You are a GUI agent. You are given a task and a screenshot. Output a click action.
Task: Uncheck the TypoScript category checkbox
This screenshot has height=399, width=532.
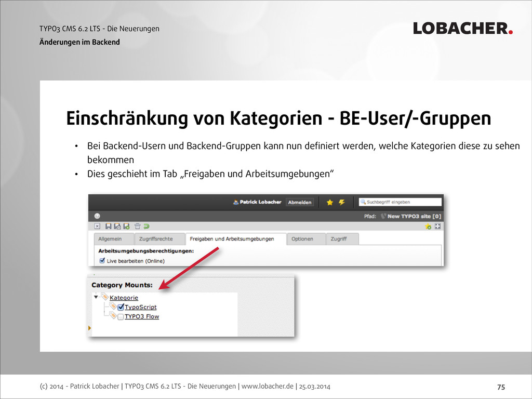click(x=121, y=307)
